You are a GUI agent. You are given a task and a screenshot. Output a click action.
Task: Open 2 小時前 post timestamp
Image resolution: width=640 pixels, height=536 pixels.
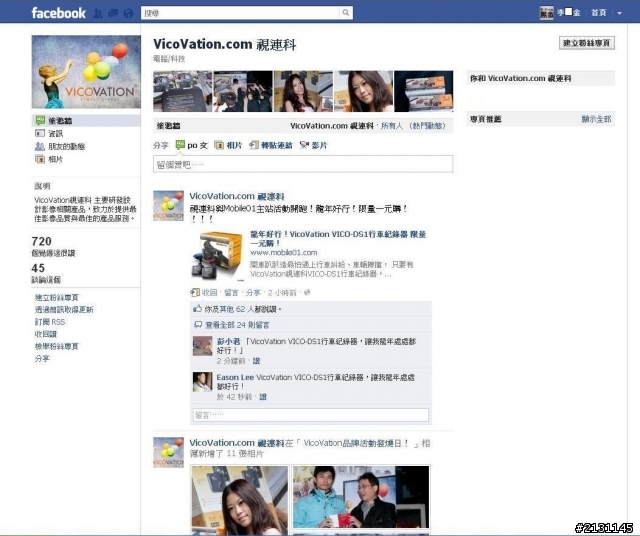(x=282, y=293)
